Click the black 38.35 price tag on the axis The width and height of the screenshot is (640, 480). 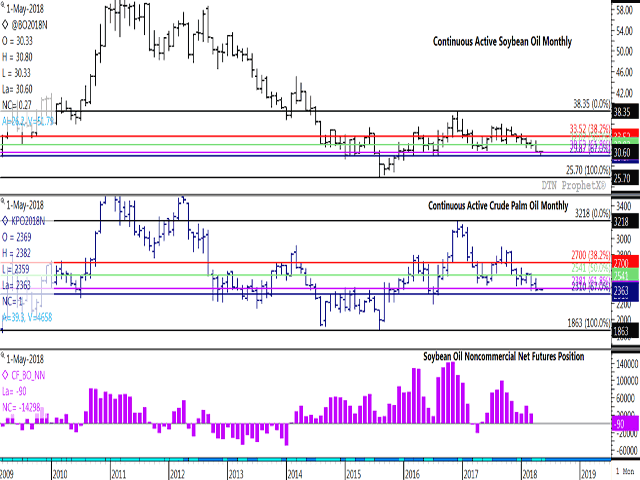(625, 111)
